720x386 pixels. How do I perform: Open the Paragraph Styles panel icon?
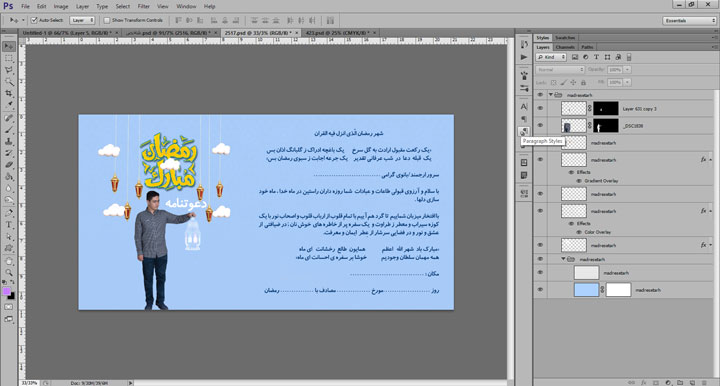(x=524, y=132)
